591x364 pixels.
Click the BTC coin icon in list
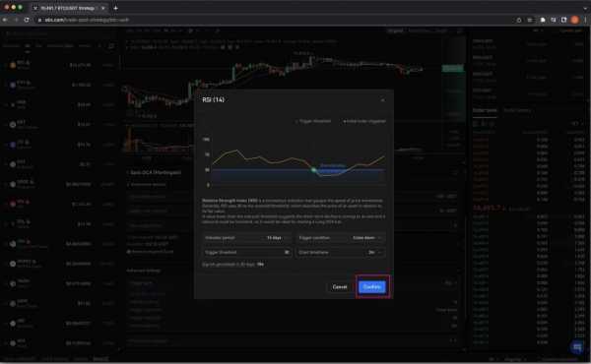pyautogui.click(x=13, y=65)
